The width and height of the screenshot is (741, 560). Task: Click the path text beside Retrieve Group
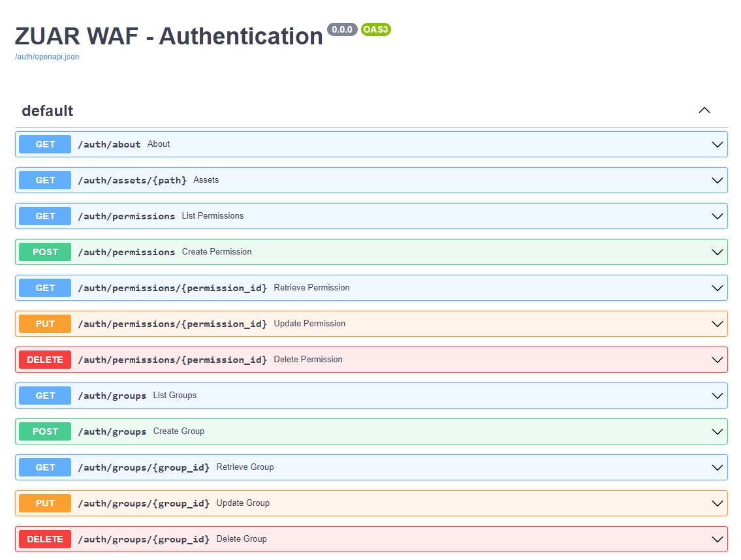(x=144, y=468)
